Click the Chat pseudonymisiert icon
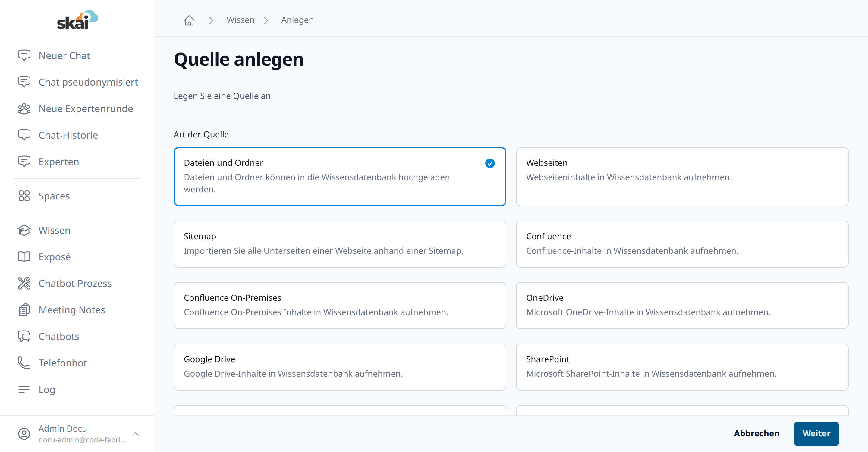This screenshot has width=868, height=452. point(24,82)
